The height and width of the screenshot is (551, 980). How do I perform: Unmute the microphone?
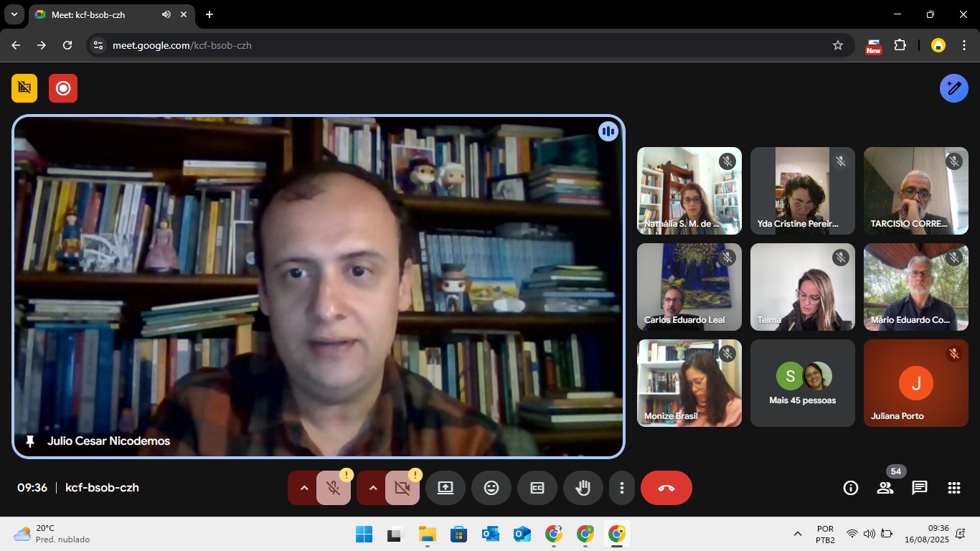[x=333, y=488]
